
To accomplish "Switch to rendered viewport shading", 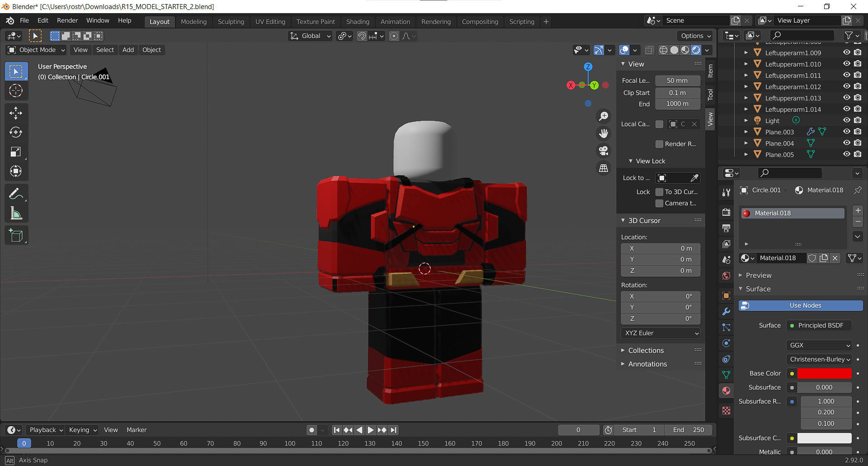I will [696, 50].
